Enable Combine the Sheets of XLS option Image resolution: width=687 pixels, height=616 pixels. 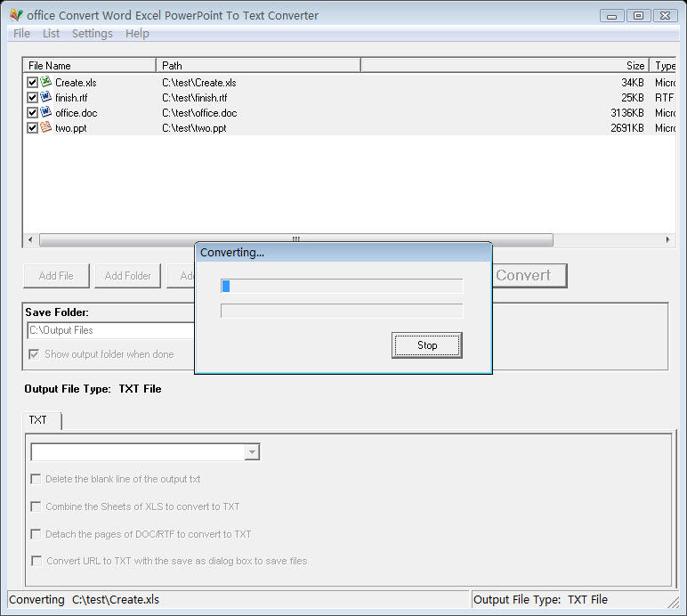click(36, 507)
